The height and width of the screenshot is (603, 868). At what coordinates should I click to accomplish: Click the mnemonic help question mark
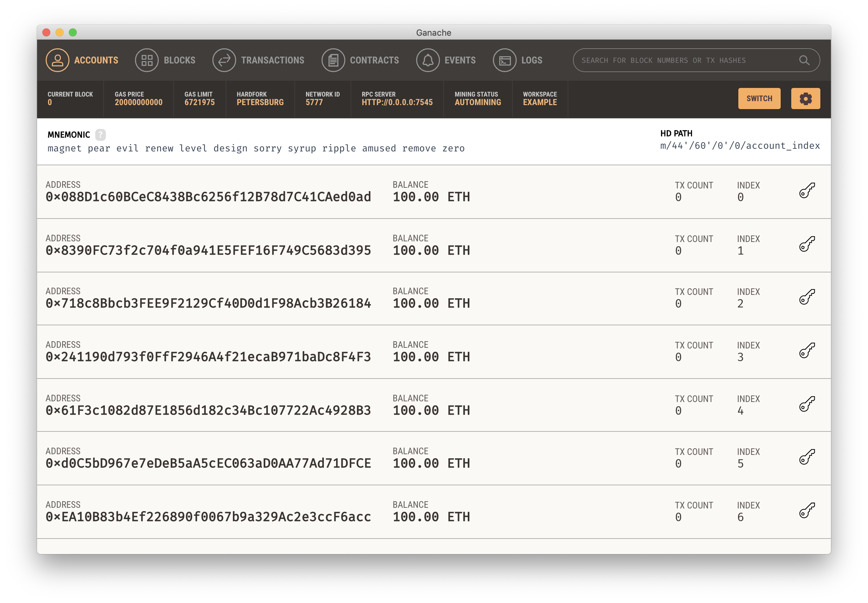coord(100,135)
